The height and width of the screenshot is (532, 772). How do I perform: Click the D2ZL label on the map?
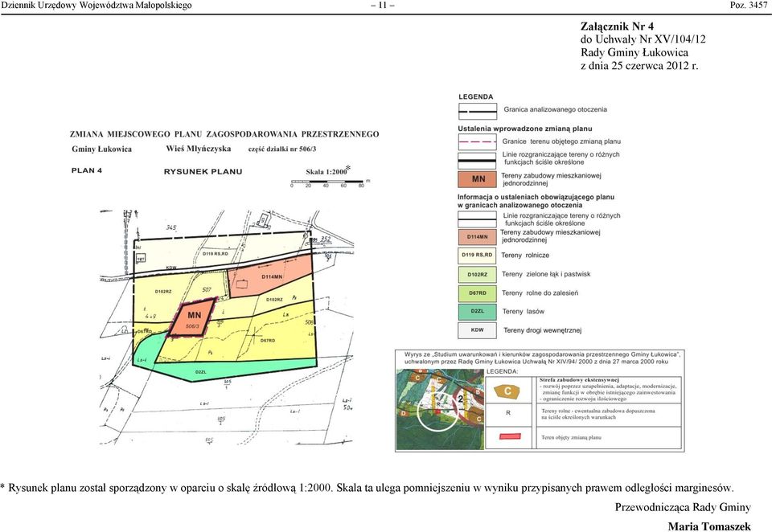200,372
